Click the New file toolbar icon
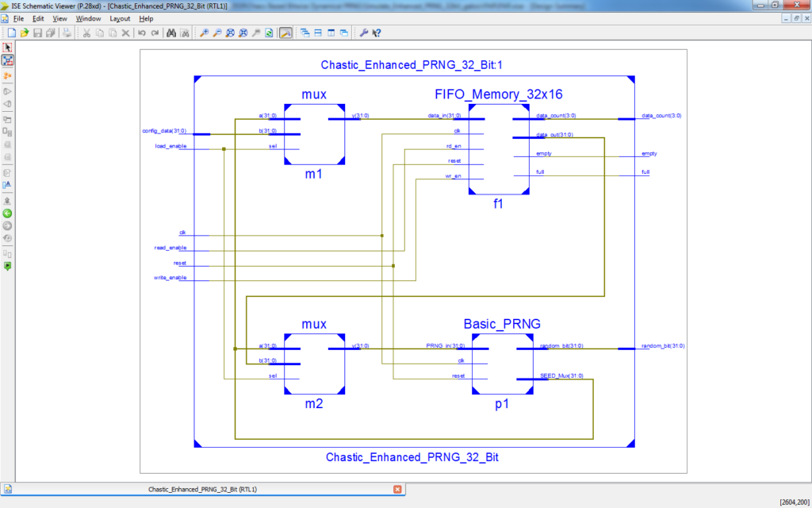812x508 pixels. pos(12,33)
